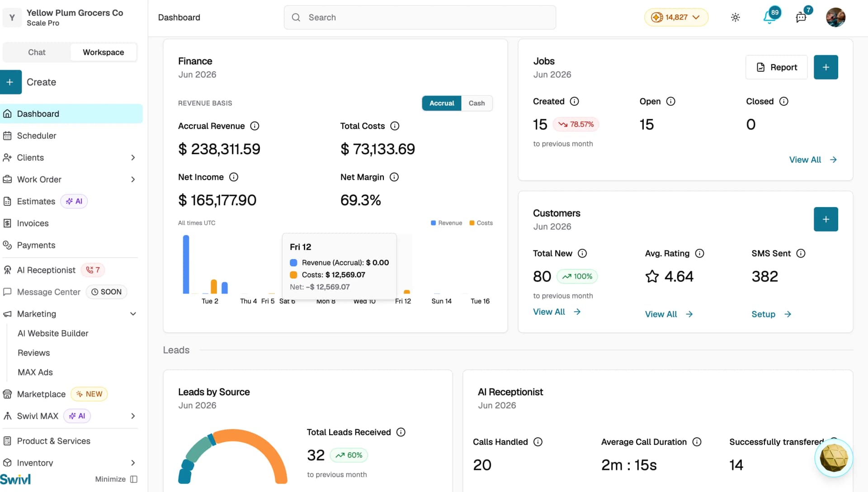Expand the Clients menu chevron
This screenshot has width=868, height=492.
point(133,157)
